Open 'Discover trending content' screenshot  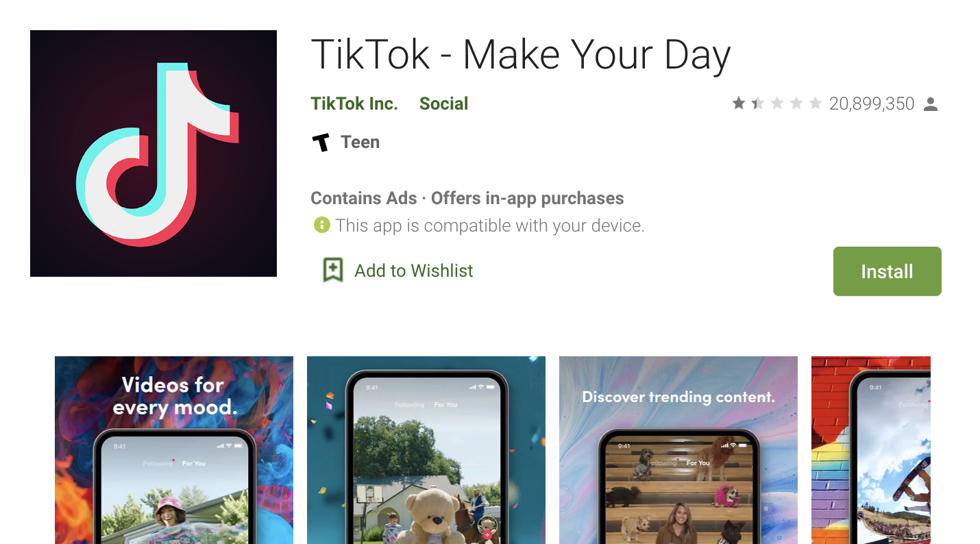[678, 450]
